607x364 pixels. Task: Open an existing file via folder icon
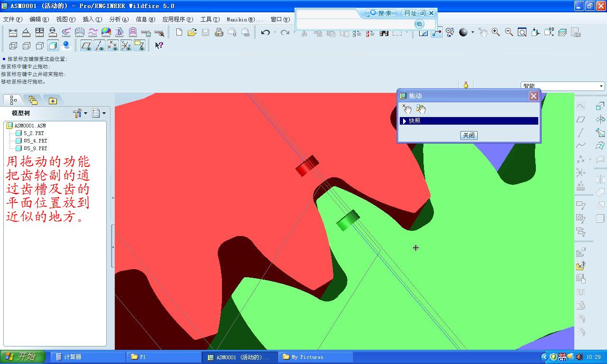(192, 32)
